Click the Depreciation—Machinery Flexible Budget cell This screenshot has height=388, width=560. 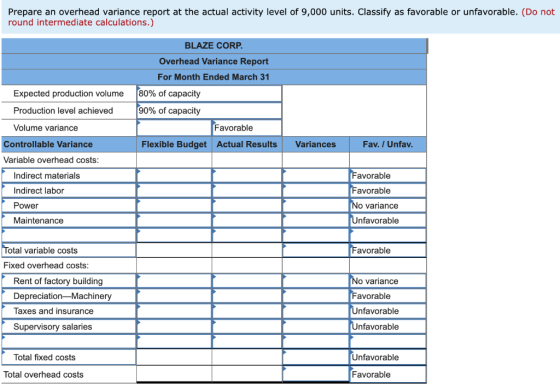[174, 296]
